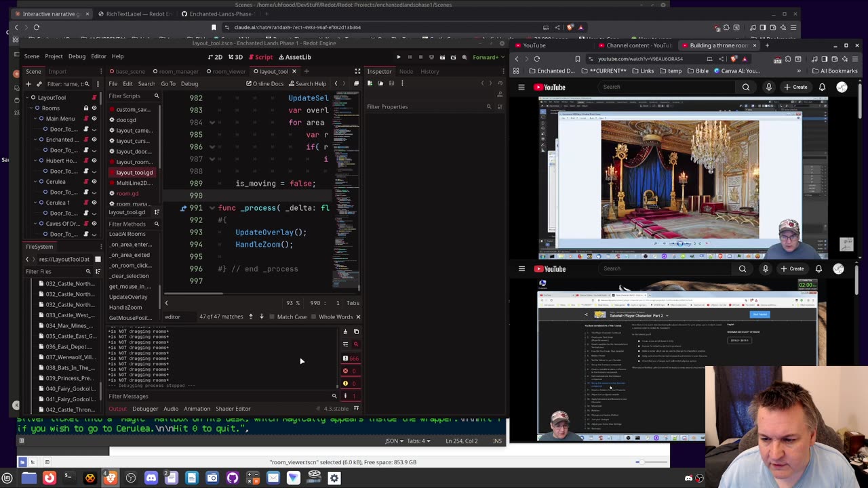Add a new child node in Scene dock
This screenshot has height=488, width=868.
click(x=28, y=84)
